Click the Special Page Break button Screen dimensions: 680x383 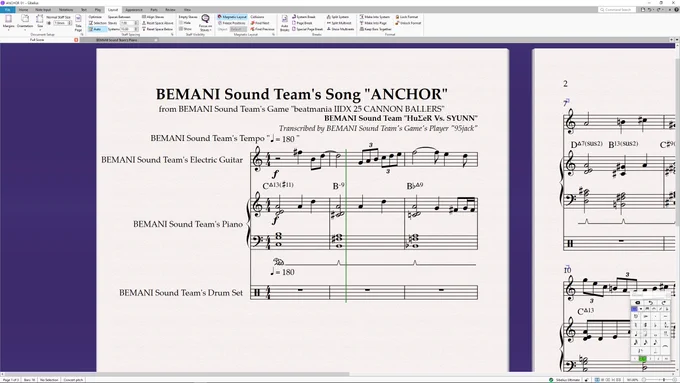pos(307,29)
